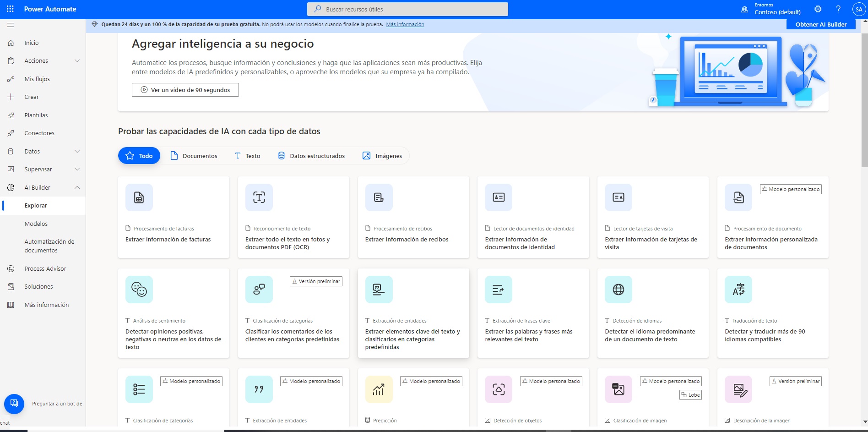Click the text translation card icon
The image size is (868, 432).
coord(738,290)
